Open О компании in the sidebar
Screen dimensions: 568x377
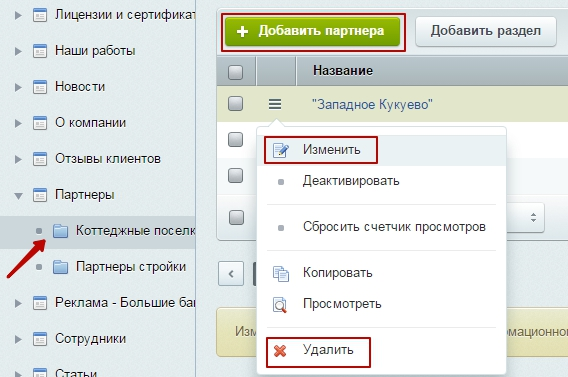tap(91, 123)
